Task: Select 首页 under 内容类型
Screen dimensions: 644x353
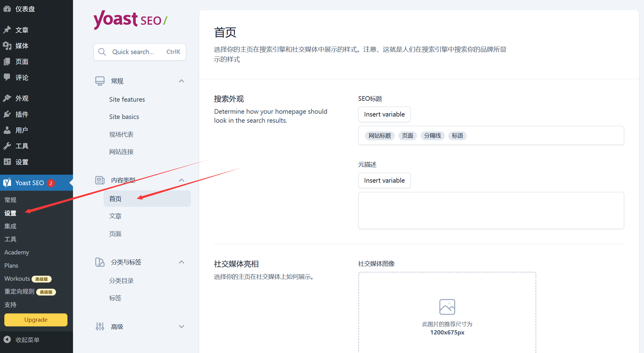Action: [147, 199]
